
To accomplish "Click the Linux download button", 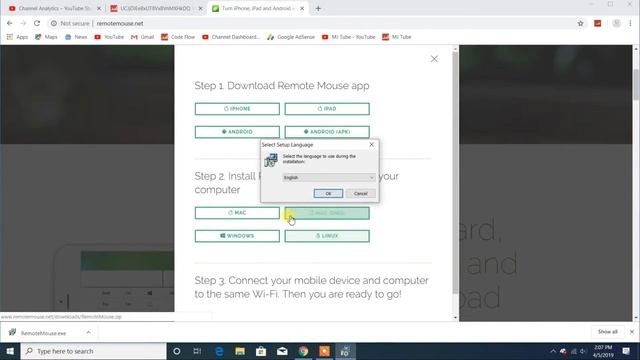I will [327, 236].
